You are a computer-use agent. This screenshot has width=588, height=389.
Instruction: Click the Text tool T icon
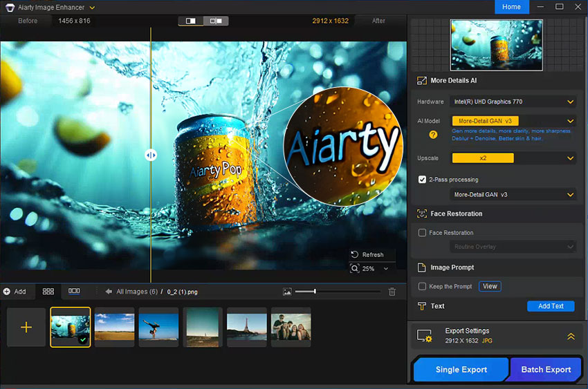point(422,306)
